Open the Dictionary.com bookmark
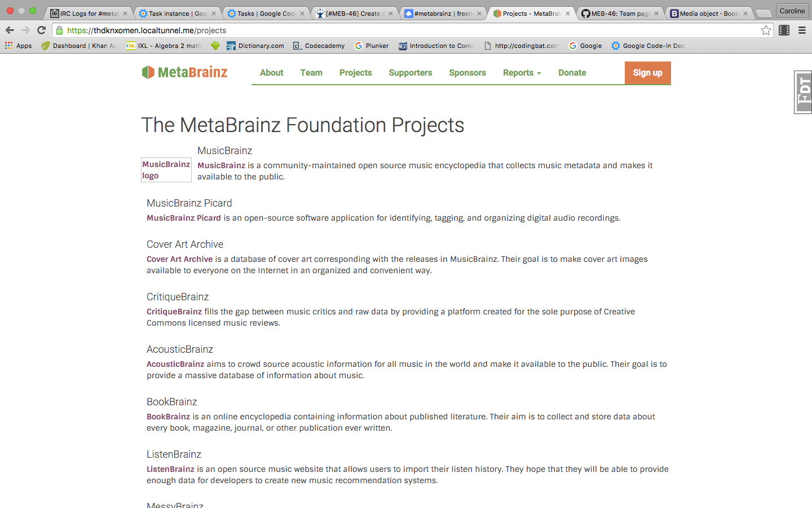Viewport: 812px width, 508px height. 255,46
